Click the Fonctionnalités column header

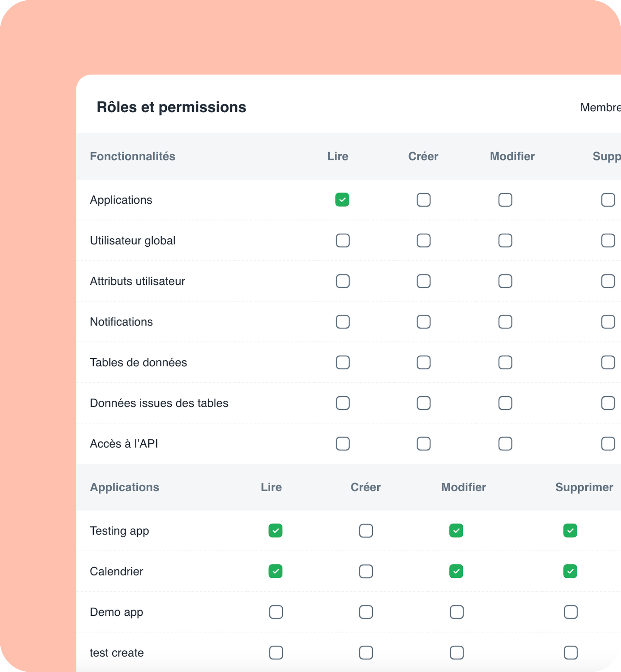point(132,156)
